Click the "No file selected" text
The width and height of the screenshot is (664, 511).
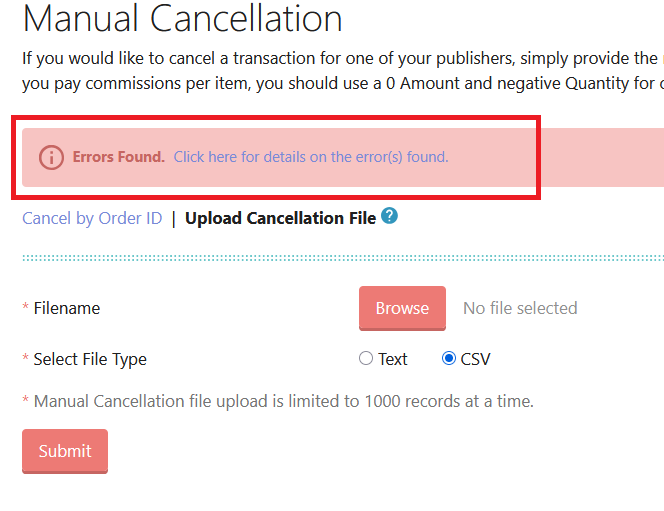(520, 308)
